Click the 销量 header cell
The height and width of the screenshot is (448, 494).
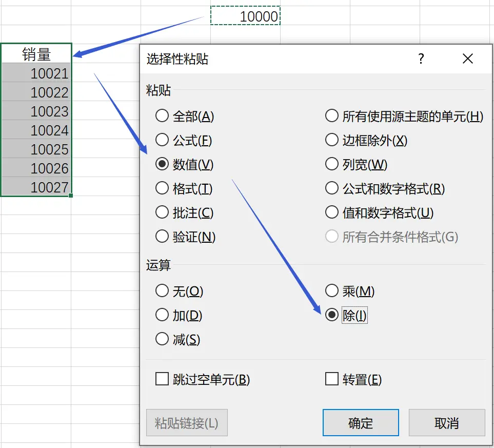click(36, 54)
